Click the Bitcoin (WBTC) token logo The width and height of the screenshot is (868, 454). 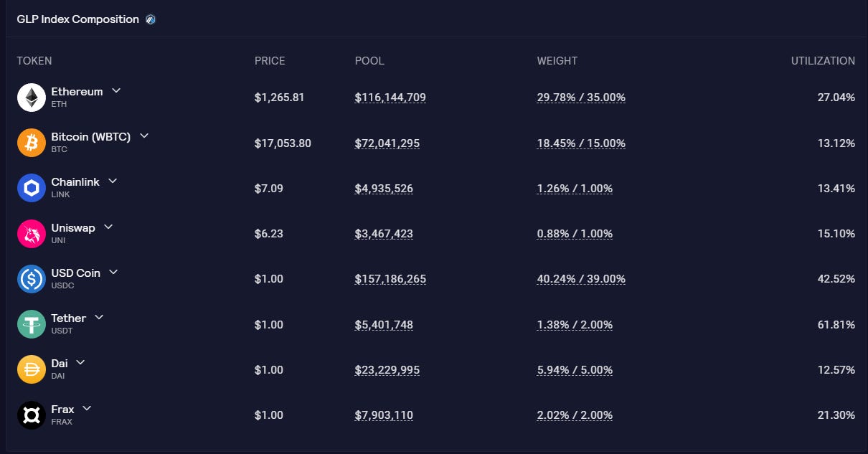pos(31,142)
